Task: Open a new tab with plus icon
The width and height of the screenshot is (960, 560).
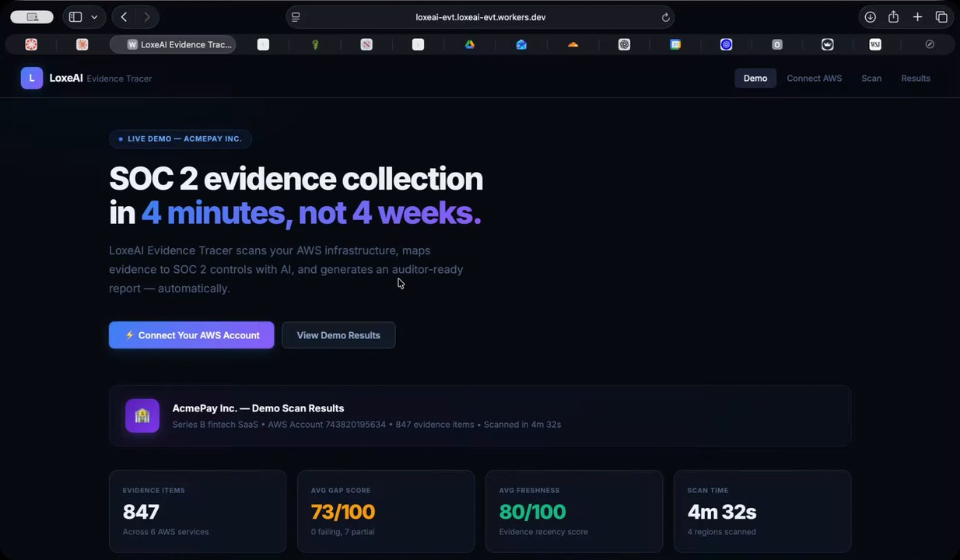Action: [917, 17]
